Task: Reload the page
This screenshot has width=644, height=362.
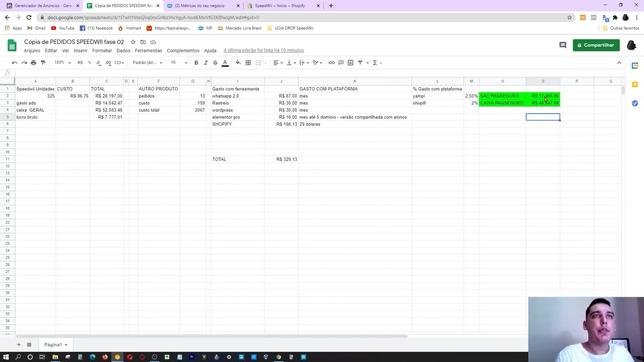Action: point(29,17)
